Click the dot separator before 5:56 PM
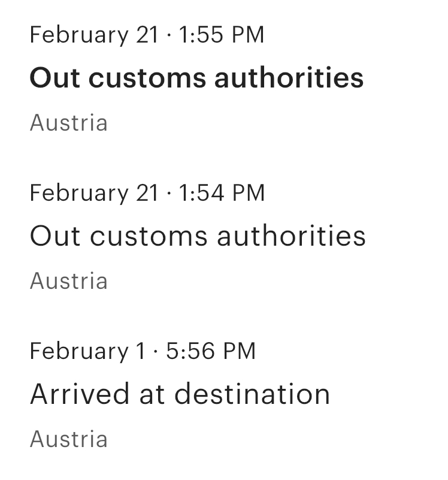 (x=156, y=352)
